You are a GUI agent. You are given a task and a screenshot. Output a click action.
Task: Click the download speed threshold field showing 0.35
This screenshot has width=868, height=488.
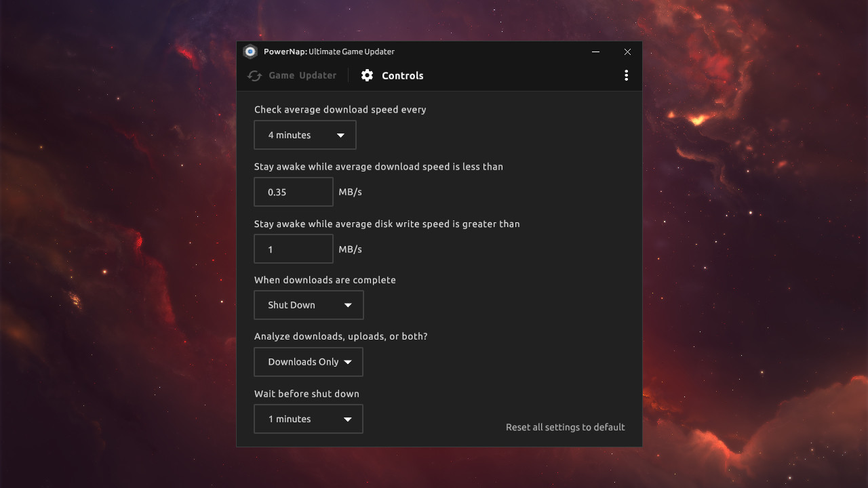(293, 192)
